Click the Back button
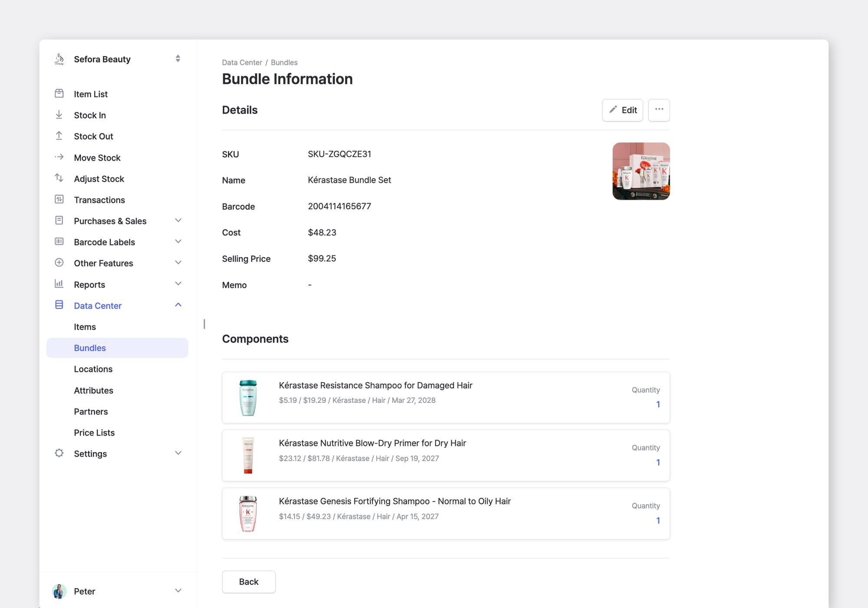 [249, 582]
